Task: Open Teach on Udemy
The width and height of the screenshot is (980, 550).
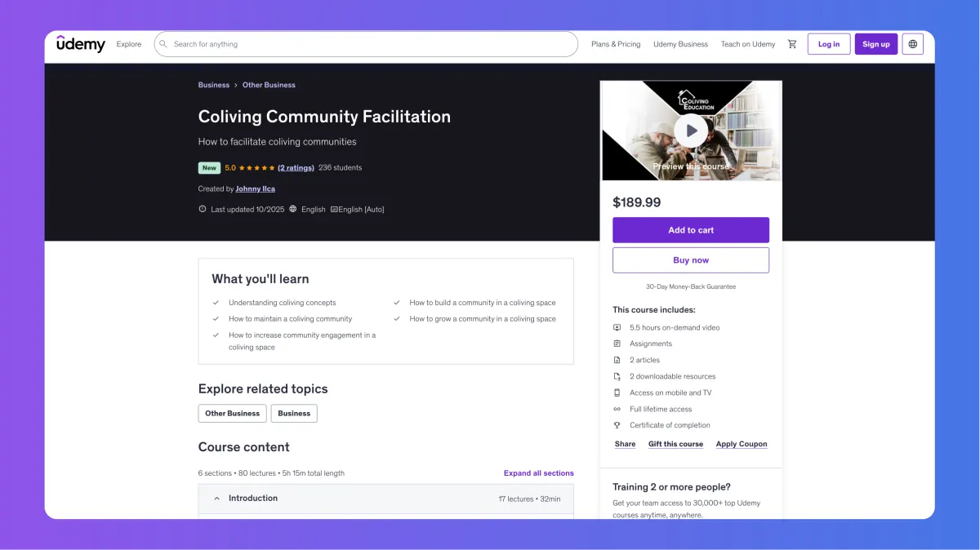Action: click(748, 44)
